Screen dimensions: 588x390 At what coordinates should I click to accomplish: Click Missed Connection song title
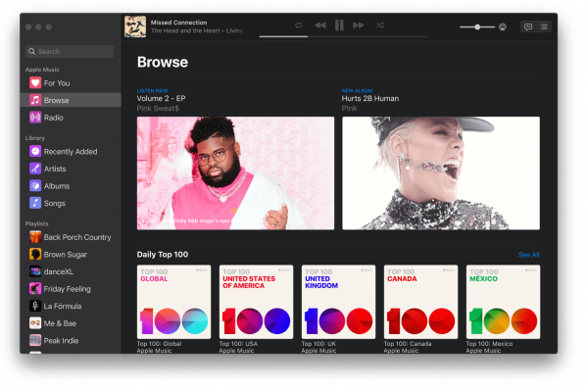tap(179, 23)
